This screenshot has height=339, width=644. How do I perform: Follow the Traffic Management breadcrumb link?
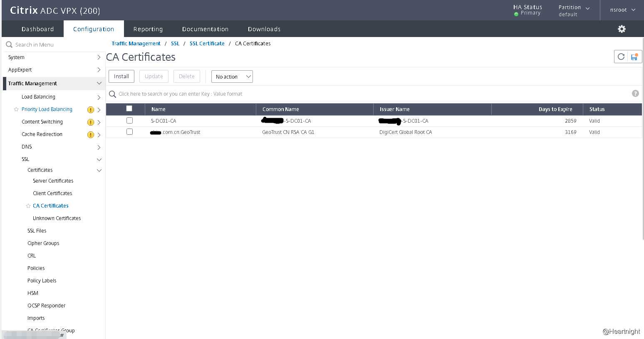coord(136,44)
